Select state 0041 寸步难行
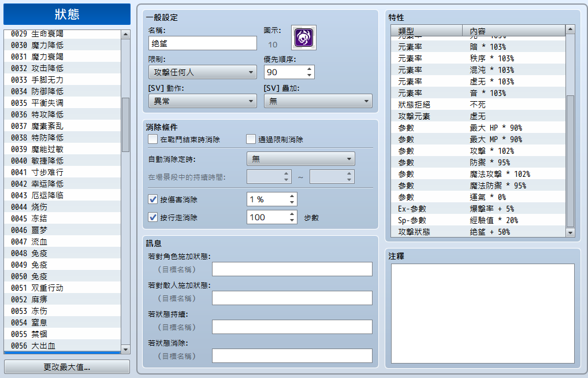Image resolution: width=588 pixels, height=378 pixels. (x=62, y=172)
